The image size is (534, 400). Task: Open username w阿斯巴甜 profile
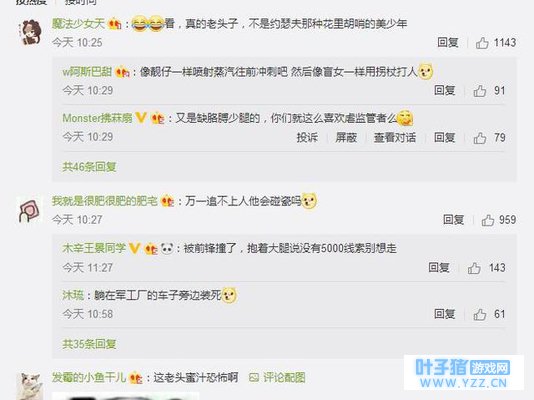(x=87, y=72)
